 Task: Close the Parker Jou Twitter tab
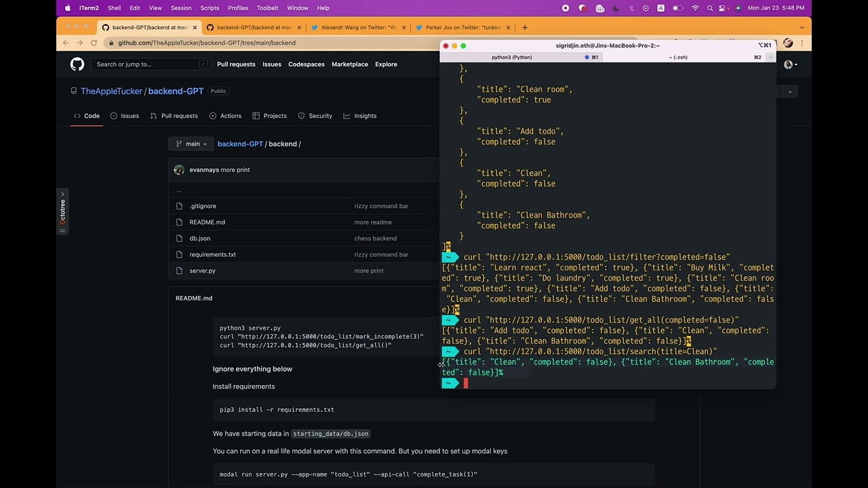pyautogui.click(x=508, y=28)
